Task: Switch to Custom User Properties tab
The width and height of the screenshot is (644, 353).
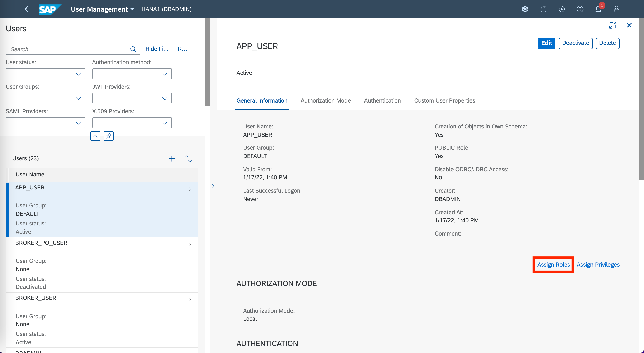Action: click(444, 100)
